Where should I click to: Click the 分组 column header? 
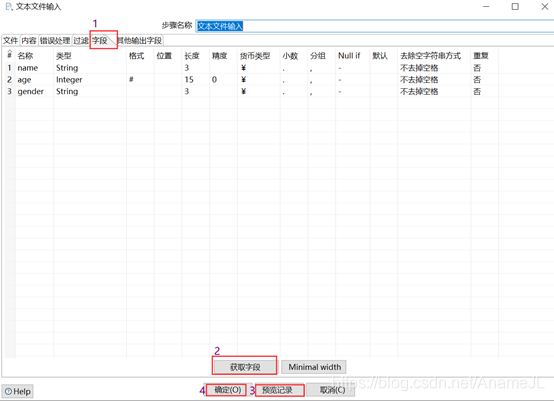318,56
